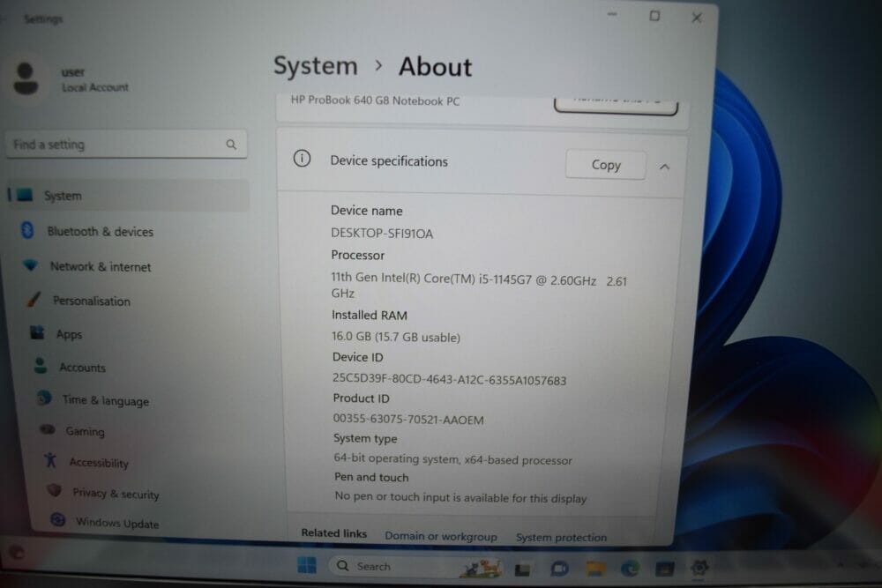Click the taskbar Search box
The width and height of the screenshot is (882, 588).
click(416, 567)
